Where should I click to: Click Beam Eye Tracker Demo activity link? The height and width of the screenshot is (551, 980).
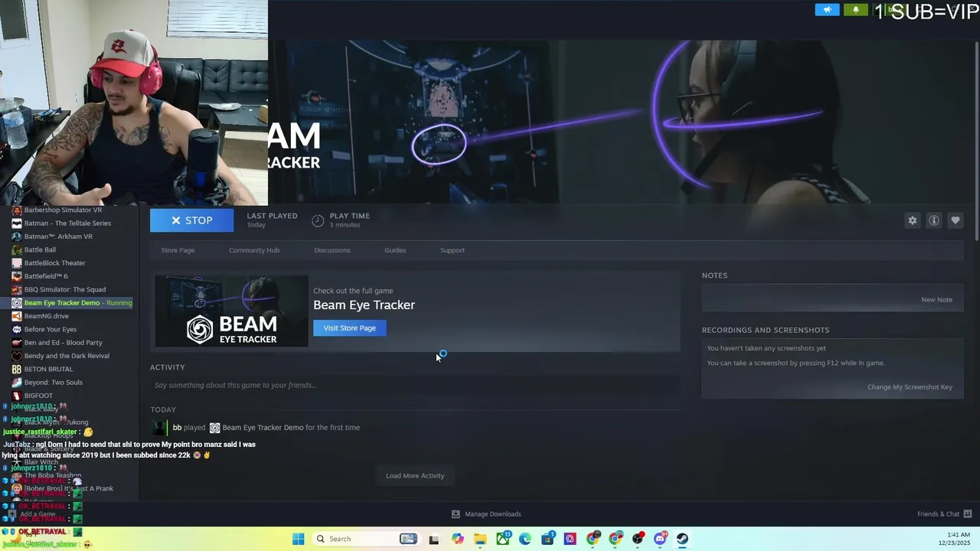click(263, 428)
